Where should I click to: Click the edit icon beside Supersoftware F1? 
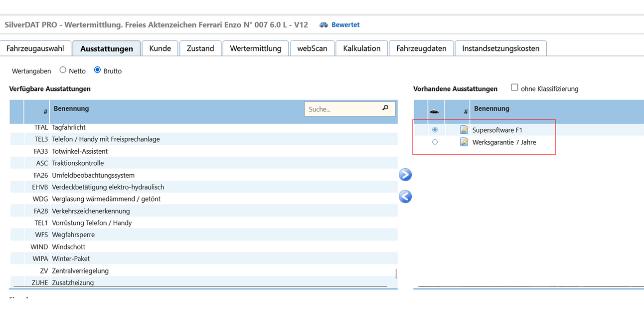coord(464,130)
